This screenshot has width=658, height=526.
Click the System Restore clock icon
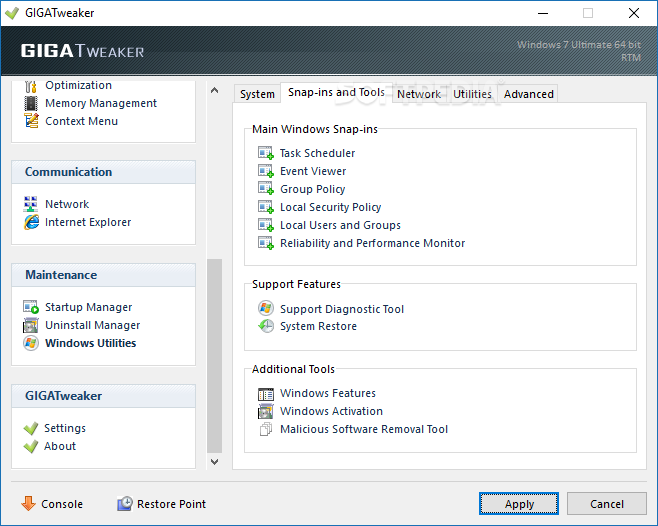(x=266, y=326)
